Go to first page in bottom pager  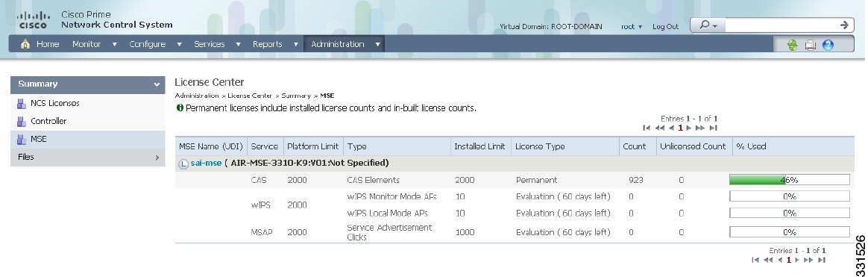(x=755, y=260)
